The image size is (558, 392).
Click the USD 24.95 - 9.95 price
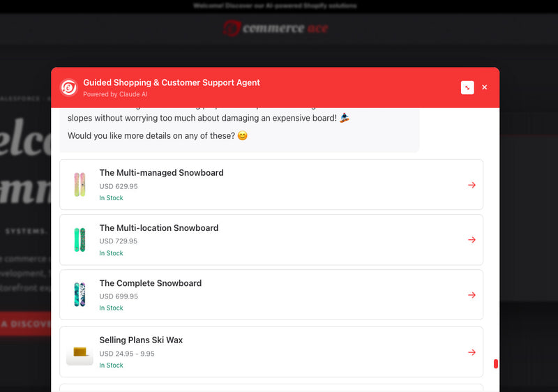127,354
